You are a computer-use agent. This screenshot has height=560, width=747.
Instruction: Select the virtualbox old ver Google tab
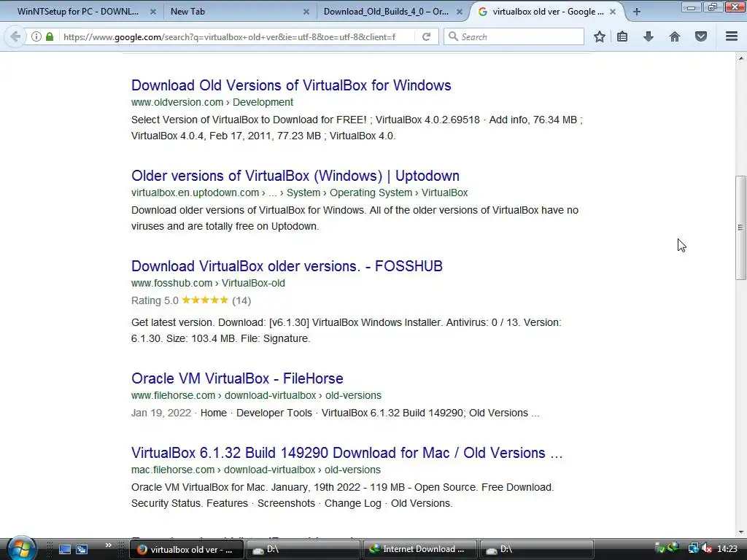pos(548,12)
